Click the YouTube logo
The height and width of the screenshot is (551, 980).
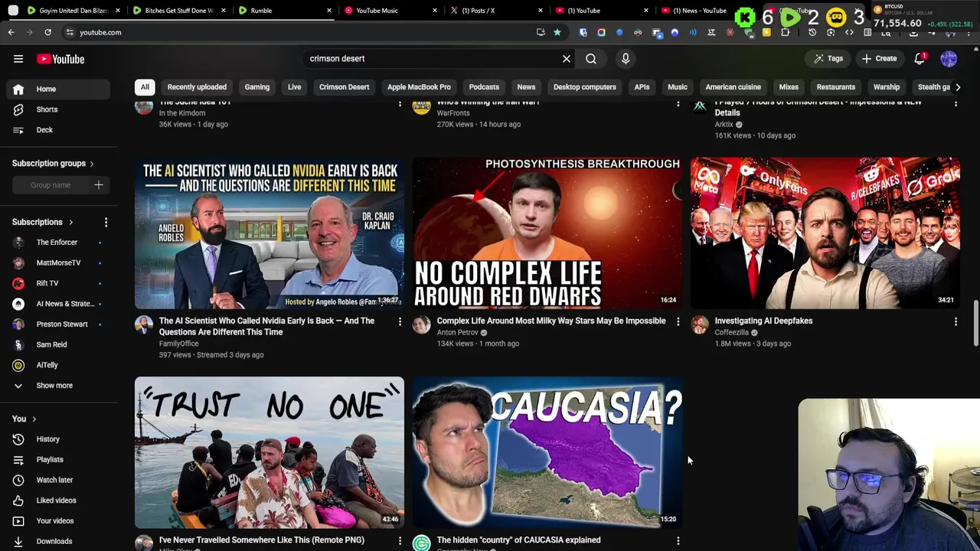[x=60, y=59]
